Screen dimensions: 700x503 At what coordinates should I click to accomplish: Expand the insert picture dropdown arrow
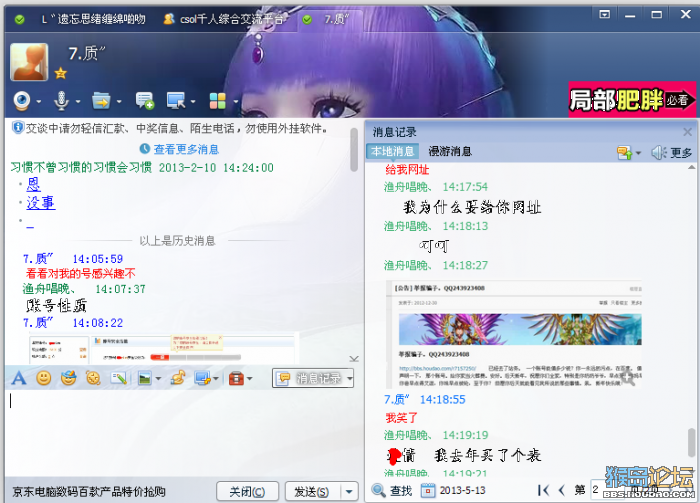158,379
